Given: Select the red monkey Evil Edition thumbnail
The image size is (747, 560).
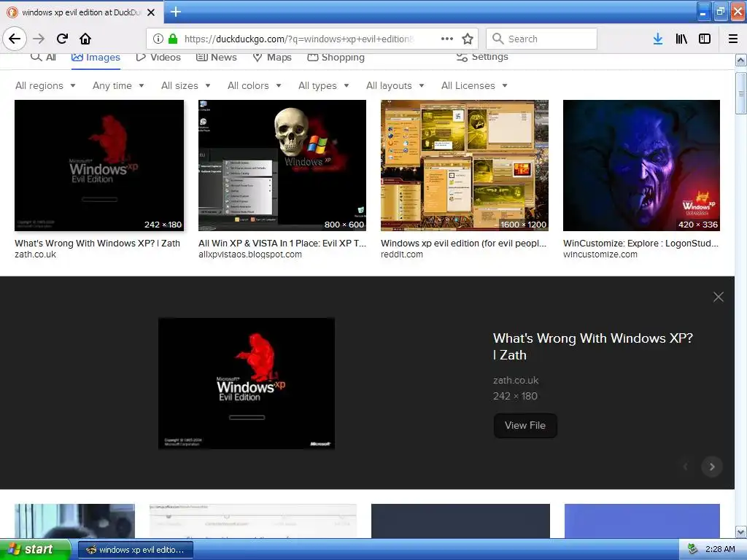Looking at the screenshot, I should pyautogui.click(x=99, y=166).
